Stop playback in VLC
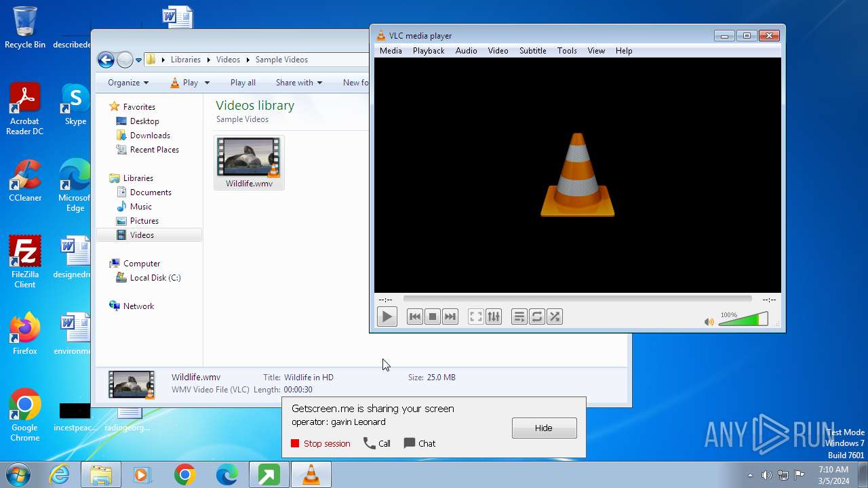This screenshot has height=488, width=868. click(433, 317)
